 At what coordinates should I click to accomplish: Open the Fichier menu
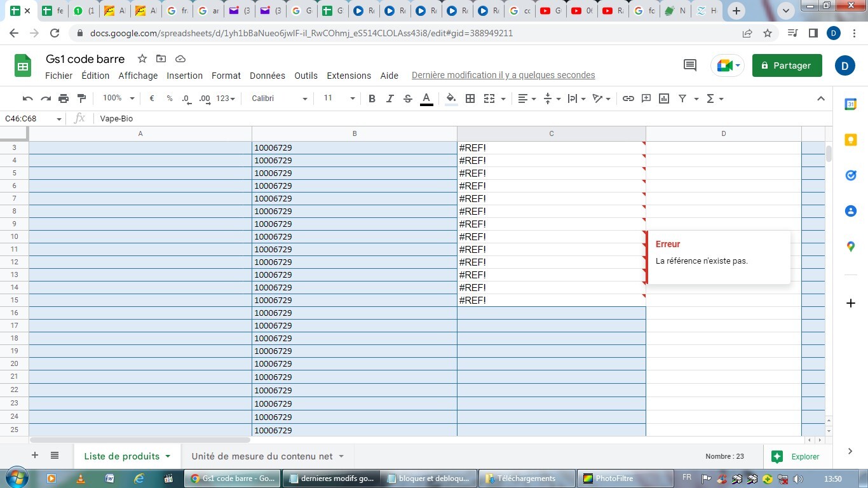pyautogui.click(x=58, y=76)
